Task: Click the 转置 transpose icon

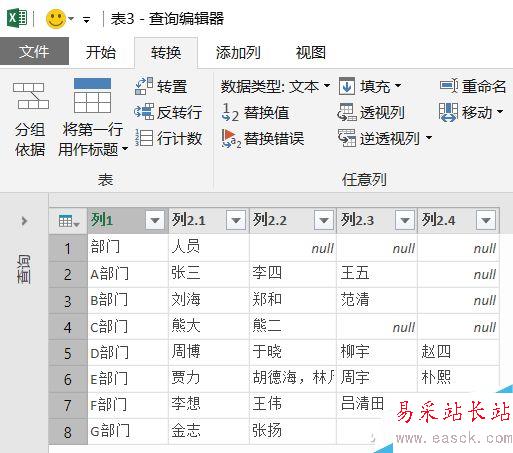Action: pyautogui.click(x=144, y=86)
